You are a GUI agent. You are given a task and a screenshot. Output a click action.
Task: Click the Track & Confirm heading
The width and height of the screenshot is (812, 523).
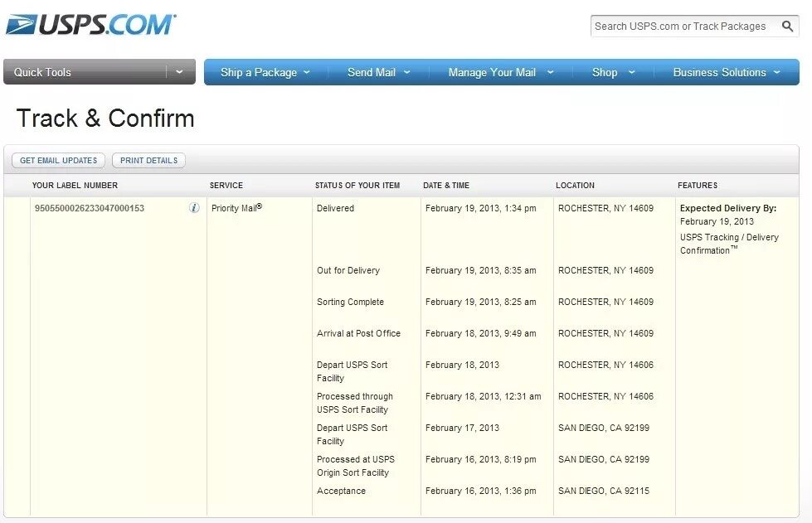pos(105,118)
